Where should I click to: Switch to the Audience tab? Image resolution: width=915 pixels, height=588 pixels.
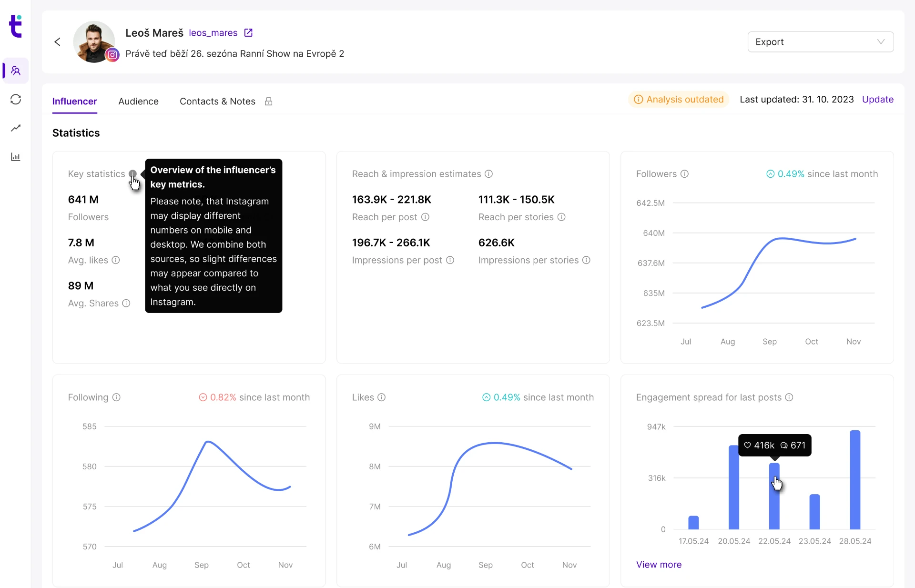139,101
